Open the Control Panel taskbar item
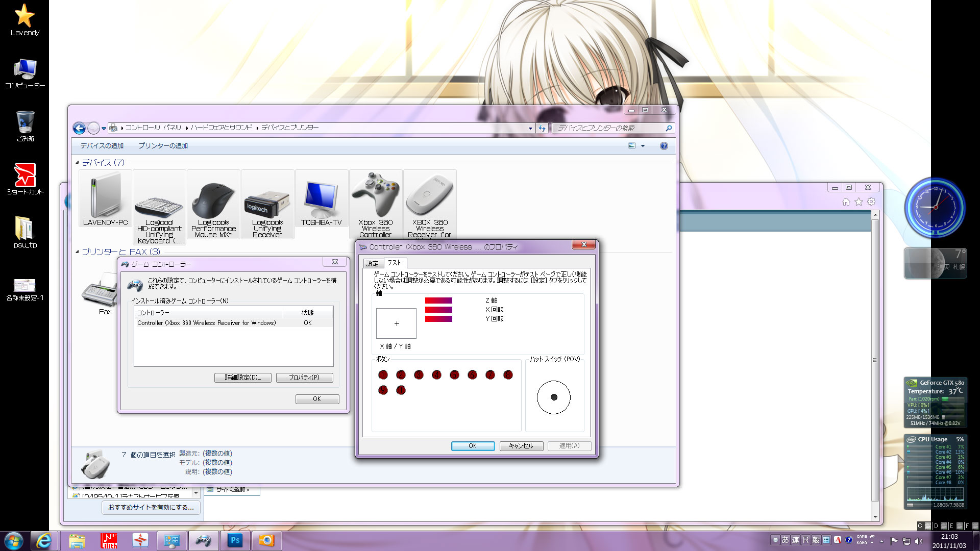 [x=171, y=540]
